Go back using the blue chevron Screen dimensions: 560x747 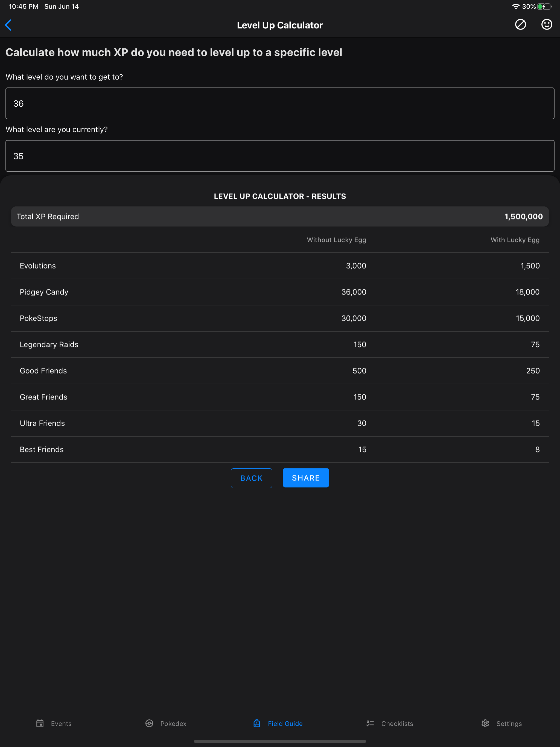[x=8, y=25]
